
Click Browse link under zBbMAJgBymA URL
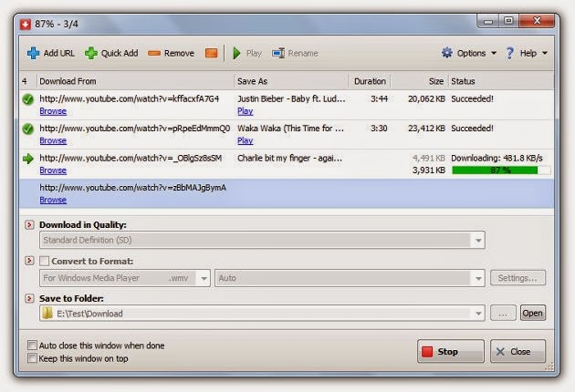click(53, 200)
